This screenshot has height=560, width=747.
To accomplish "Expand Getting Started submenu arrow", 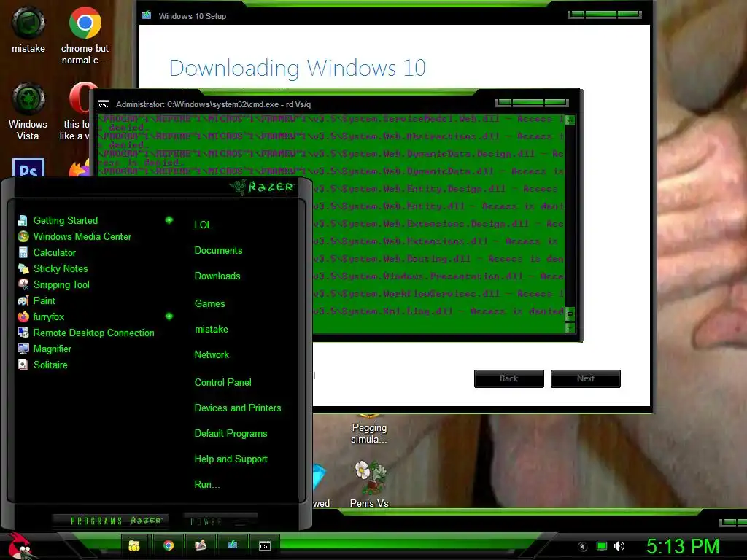I will [x=169, y=220].
